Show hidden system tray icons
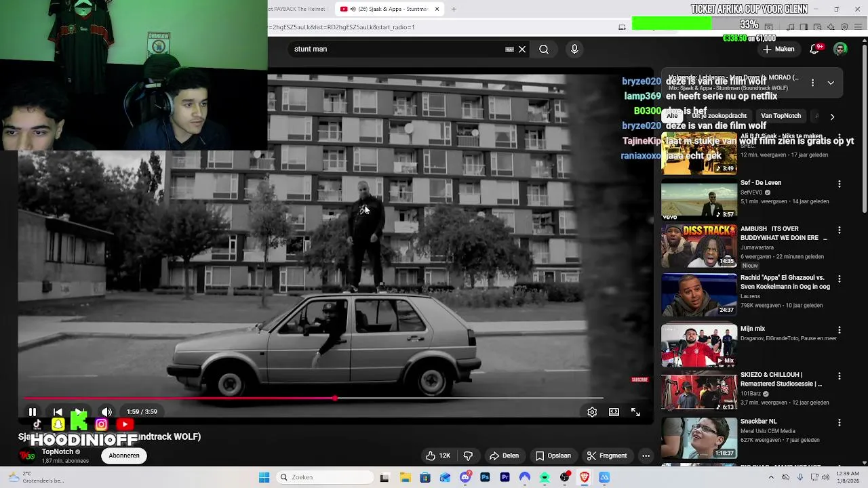The width and height of the screenshot is (868, 488). coord(771,477)
